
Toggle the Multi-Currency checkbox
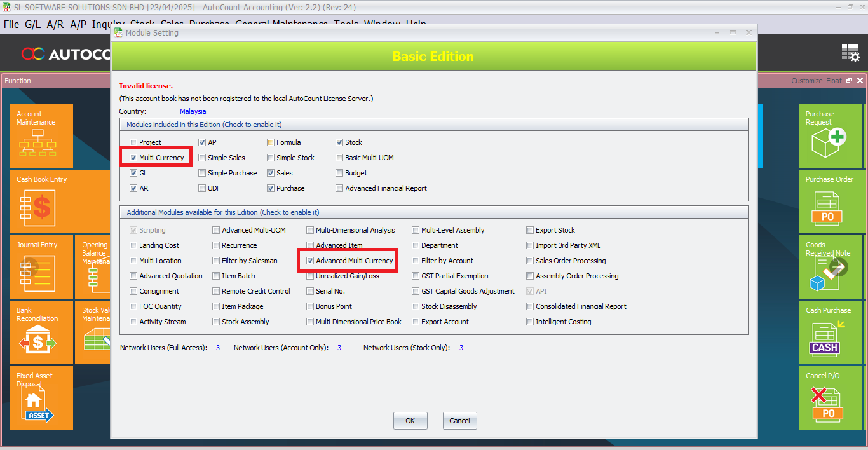pos(133,158)
